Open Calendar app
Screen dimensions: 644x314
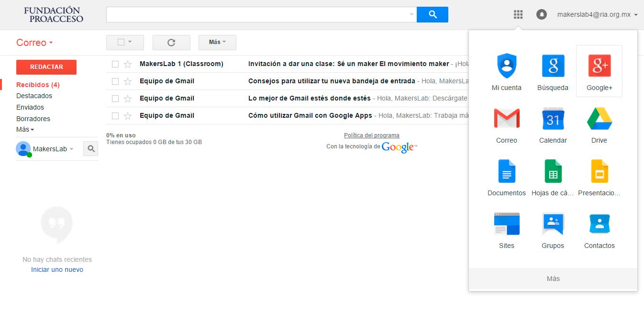(x=553, y=124)
